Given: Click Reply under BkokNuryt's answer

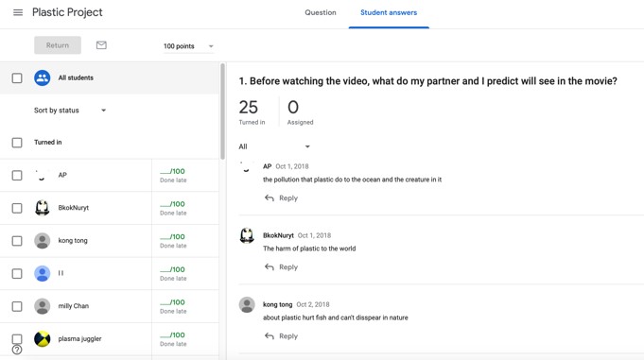Looking at the screenshot, I should click(x=288, y=267).
